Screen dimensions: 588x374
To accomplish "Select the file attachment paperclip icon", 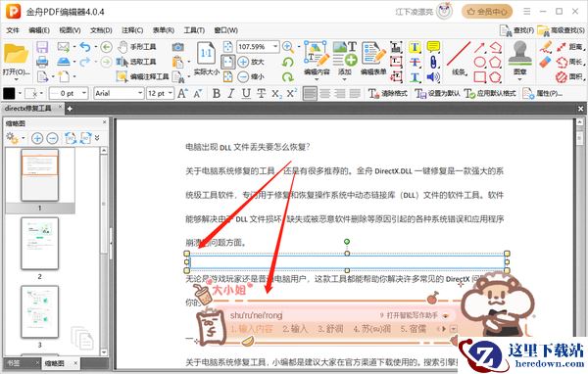I will [433, 62].
